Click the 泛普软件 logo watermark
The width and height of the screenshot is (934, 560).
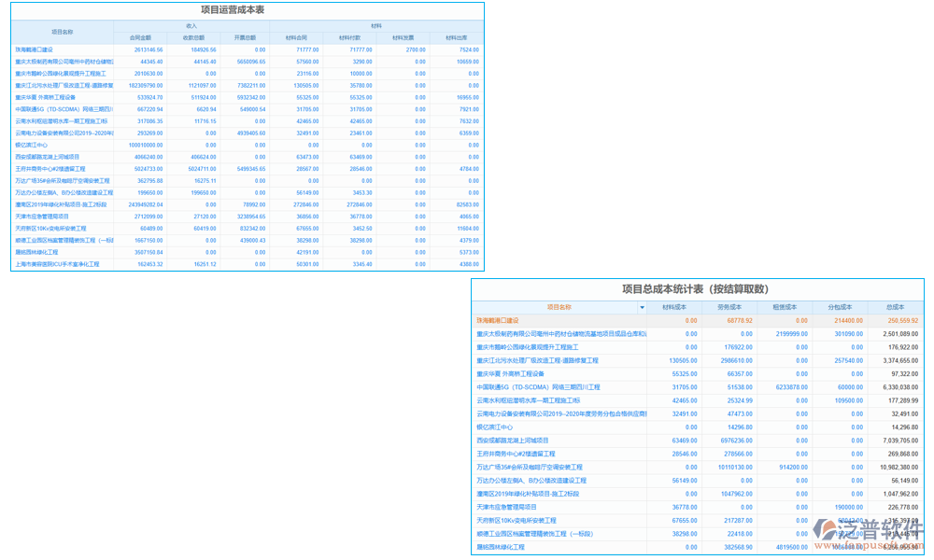tap(868, 532)
